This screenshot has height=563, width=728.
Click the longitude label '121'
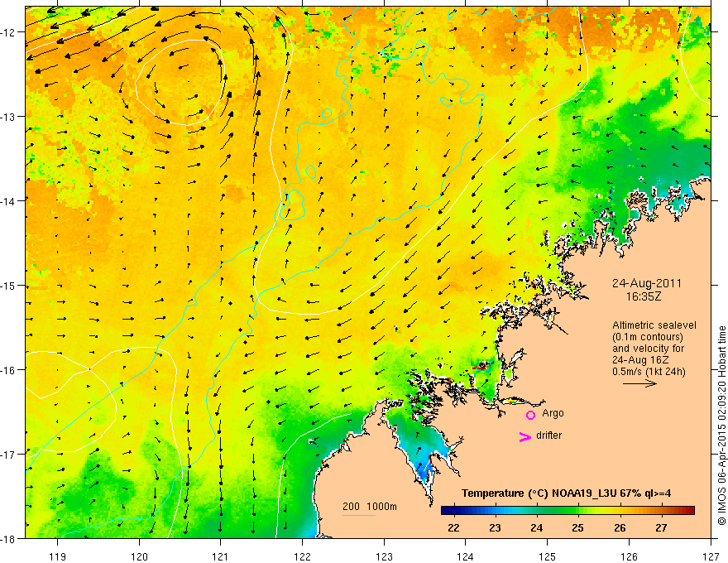220,556
